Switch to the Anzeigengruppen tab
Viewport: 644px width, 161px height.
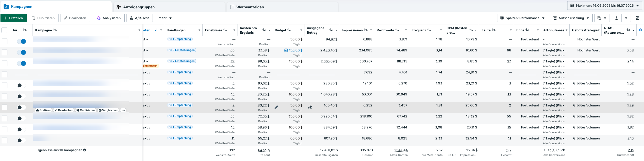(169, 7)
